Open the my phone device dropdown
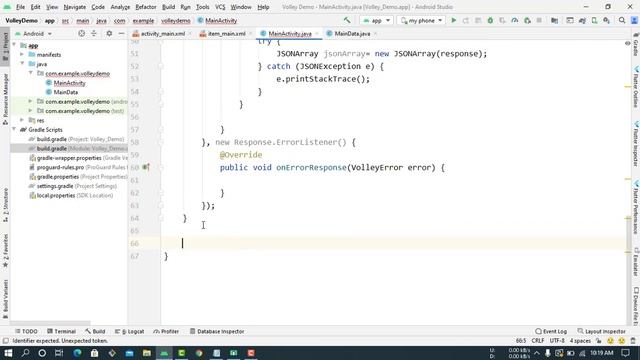The height and width of the screenshot is (360, 640). point(421,20)
